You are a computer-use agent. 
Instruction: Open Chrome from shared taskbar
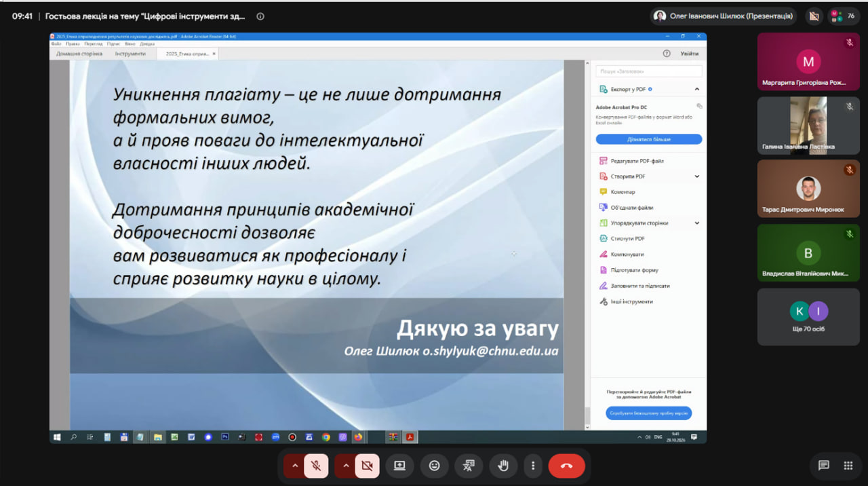pos(325,437)
